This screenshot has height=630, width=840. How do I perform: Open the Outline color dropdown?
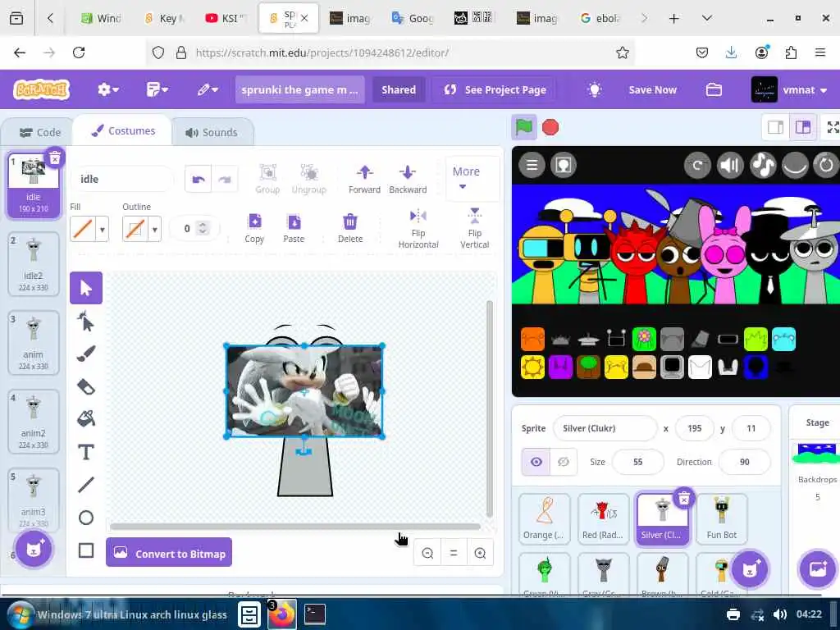click(154, 230)
